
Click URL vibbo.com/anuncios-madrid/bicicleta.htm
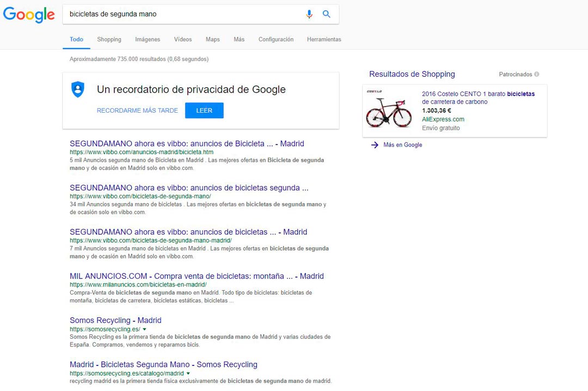tap(142, 152)
